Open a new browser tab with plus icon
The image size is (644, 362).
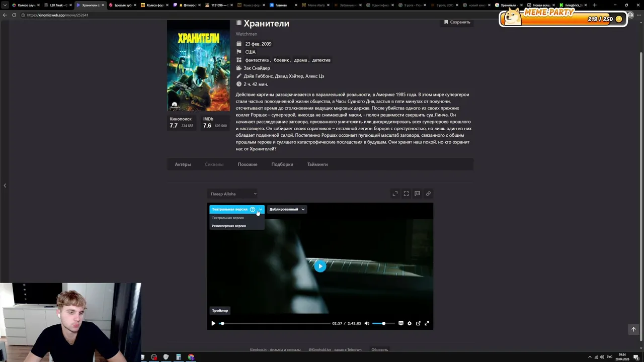[x=595, y=5]
